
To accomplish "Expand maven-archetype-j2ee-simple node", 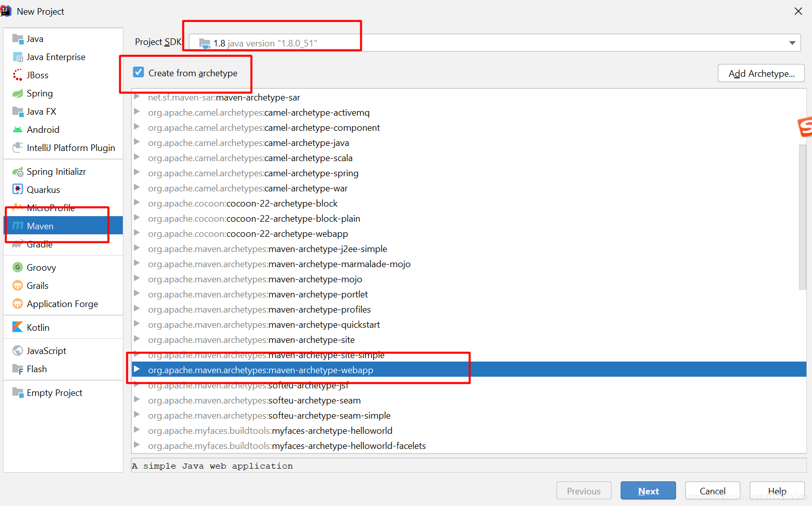I will pyautogui.click(x=137, y=248).
